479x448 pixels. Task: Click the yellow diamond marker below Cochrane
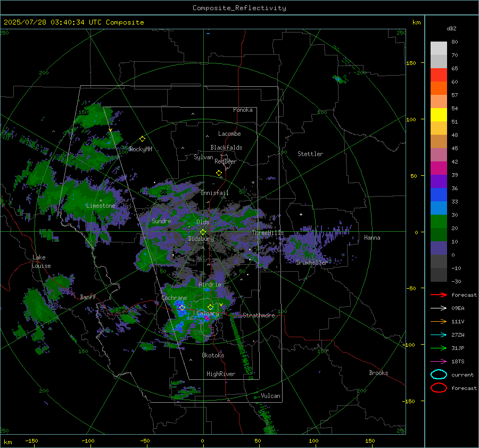click(x=182, y=307)
